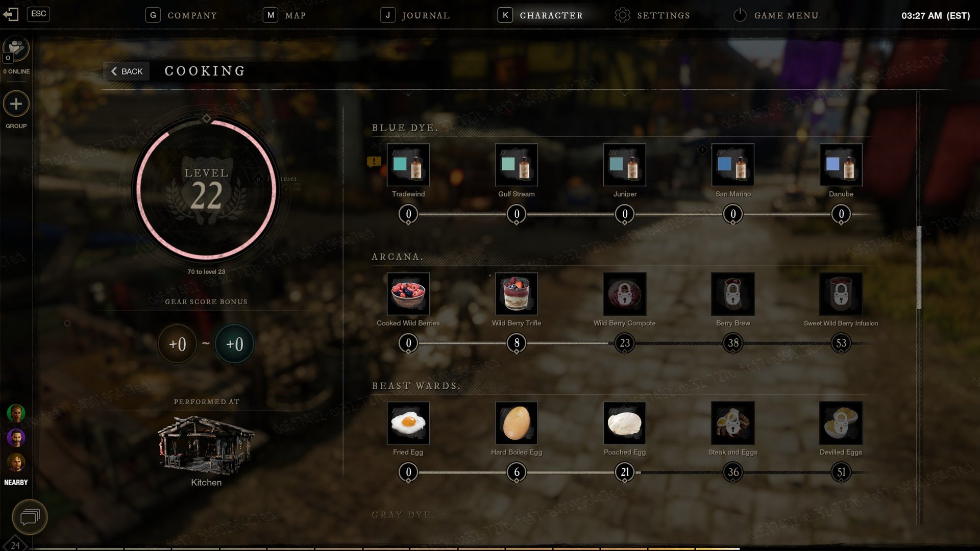
Task: Switch to the Journal tab
Action: [415, 15]
